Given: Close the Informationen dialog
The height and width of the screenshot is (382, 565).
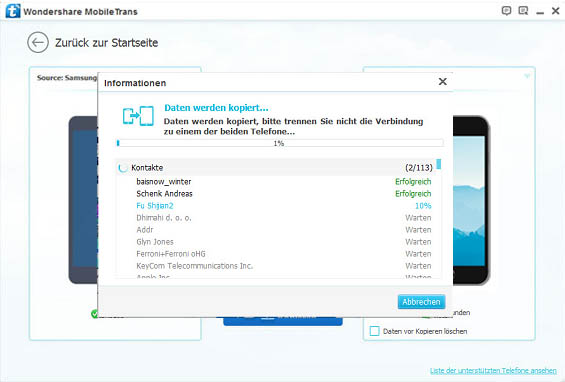Looking at the screenshot, I should pos(442,82).
